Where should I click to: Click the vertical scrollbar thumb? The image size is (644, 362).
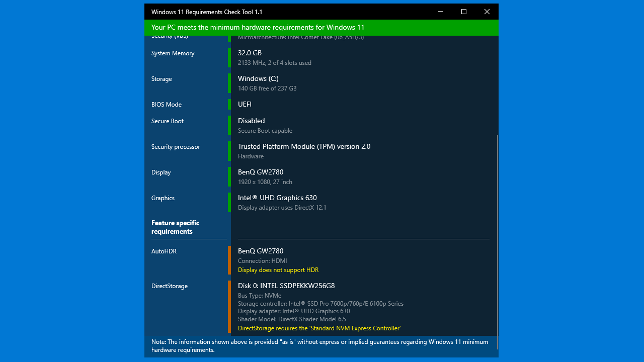click(x=497, y=242)
